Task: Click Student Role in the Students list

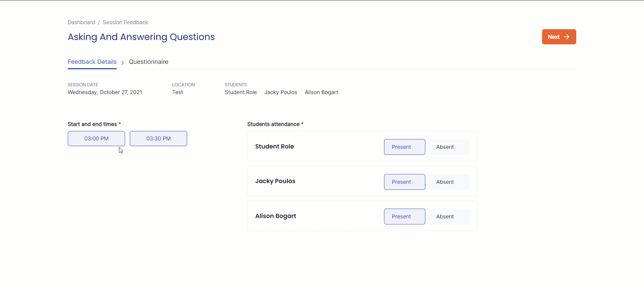Action: pos(241,92)
